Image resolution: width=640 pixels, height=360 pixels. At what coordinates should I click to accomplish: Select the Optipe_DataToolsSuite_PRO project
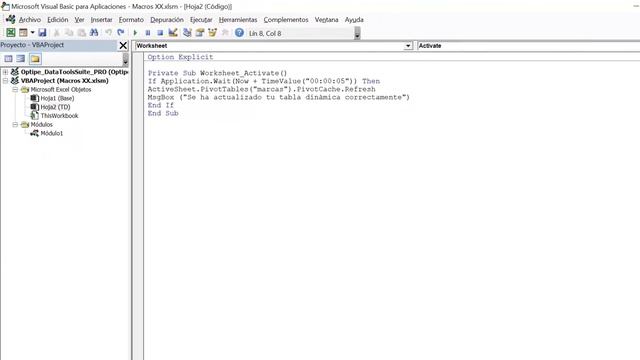coord(74,72)
